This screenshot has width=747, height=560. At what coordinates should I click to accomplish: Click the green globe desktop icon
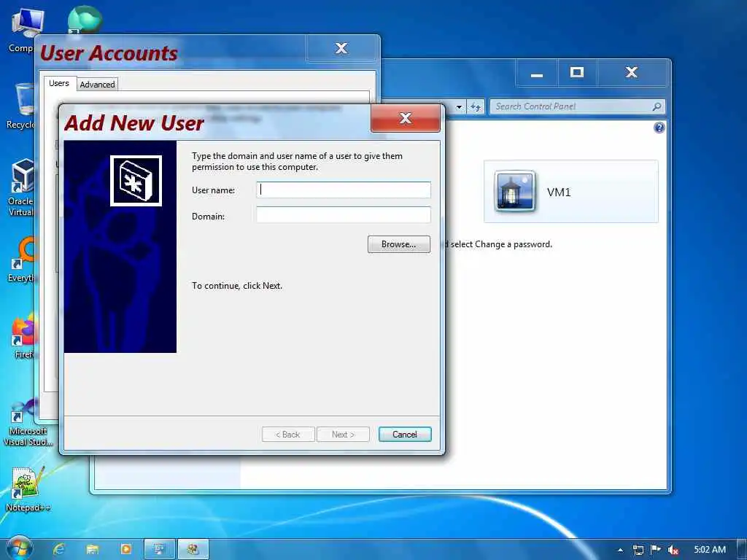85,20
